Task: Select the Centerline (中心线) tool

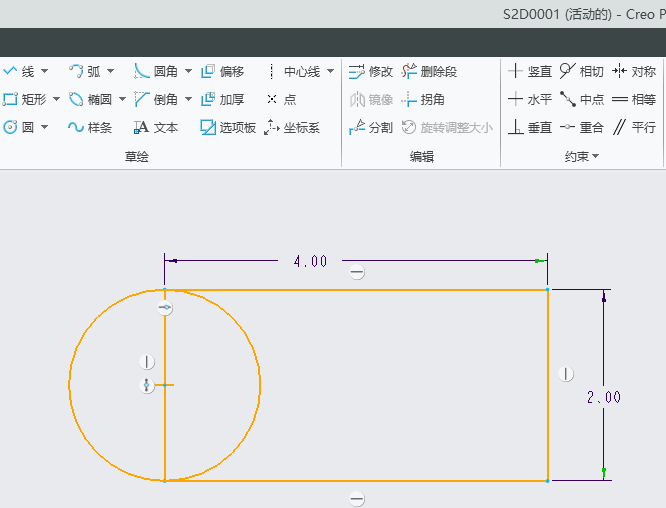Action: [294, 71]
